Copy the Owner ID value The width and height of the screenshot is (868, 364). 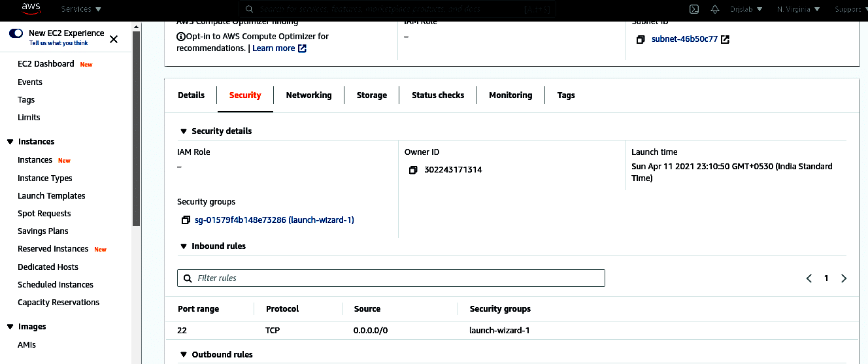point(413,170)
